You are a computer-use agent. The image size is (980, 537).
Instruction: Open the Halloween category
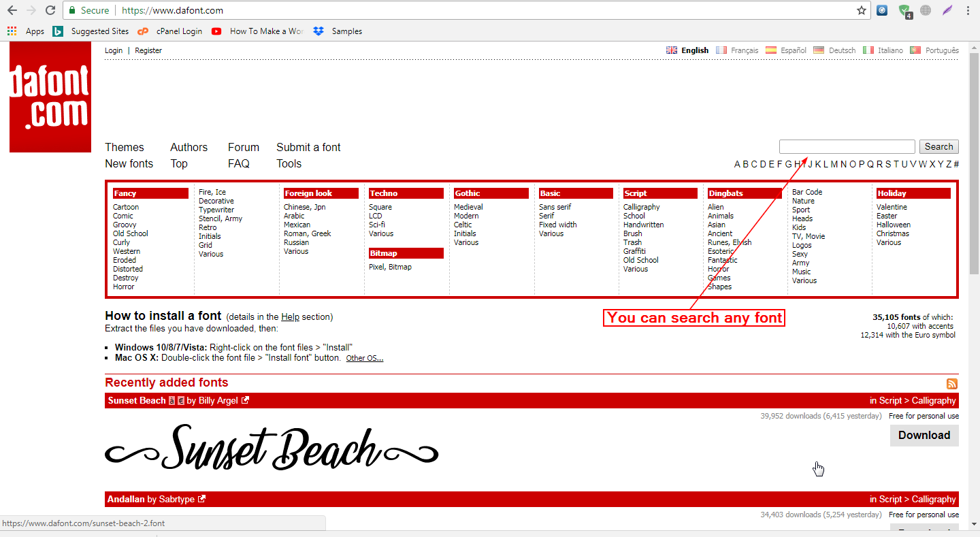[894, 225]
